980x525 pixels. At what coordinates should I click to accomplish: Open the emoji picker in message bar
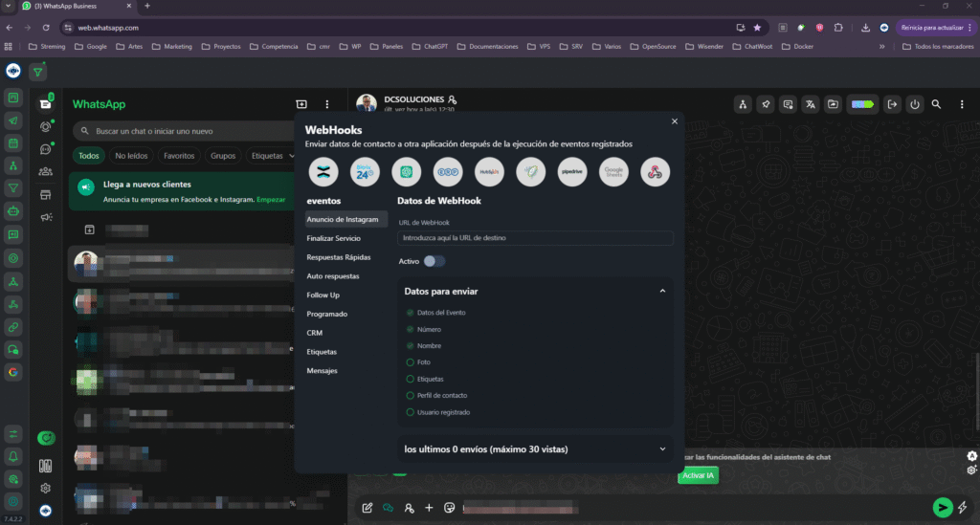(x=450, y=508)
